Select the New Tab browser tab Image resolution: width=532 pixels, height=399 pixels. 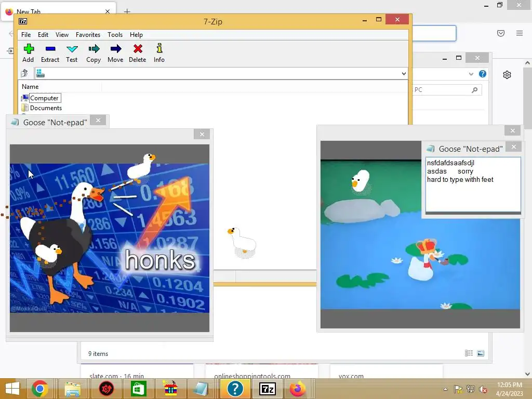point(58,11)
